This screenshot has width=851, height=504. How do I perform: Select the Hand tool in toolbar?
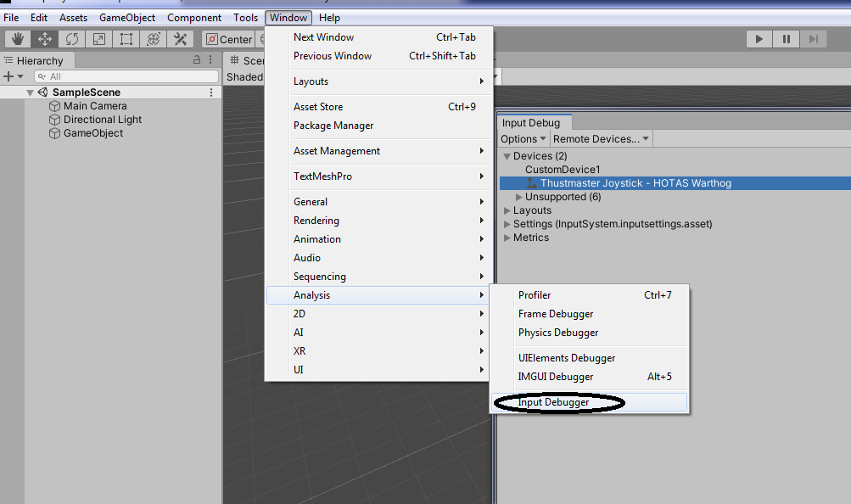point(18,39)
